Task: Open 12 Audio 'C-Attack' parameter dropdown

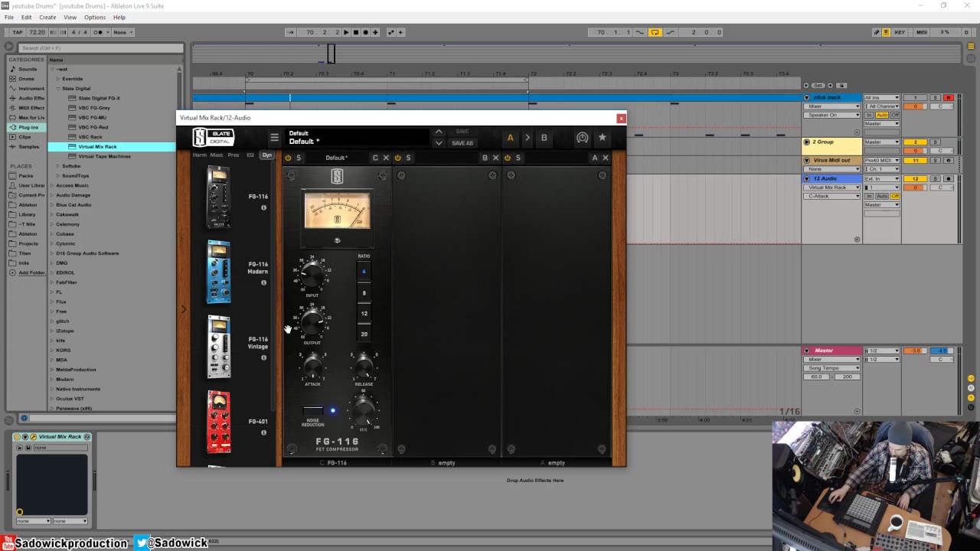Action: tap(831, 196)
